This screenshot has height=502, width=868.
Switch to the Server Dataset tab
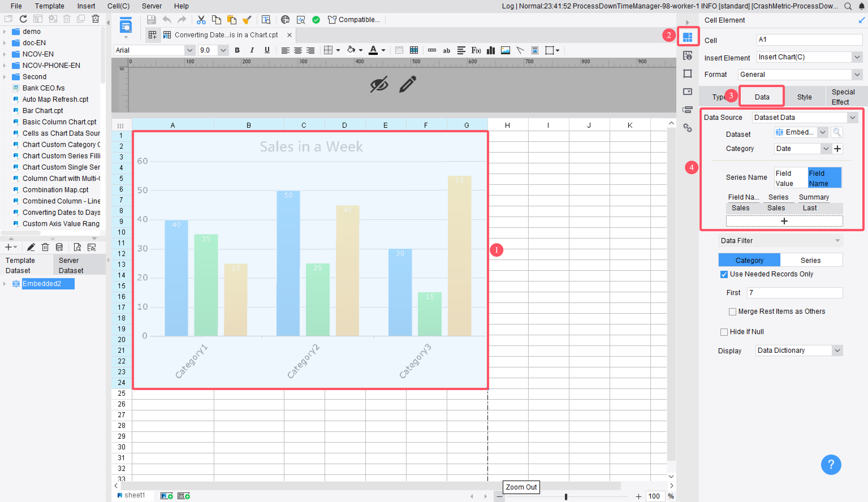[79, 265]
